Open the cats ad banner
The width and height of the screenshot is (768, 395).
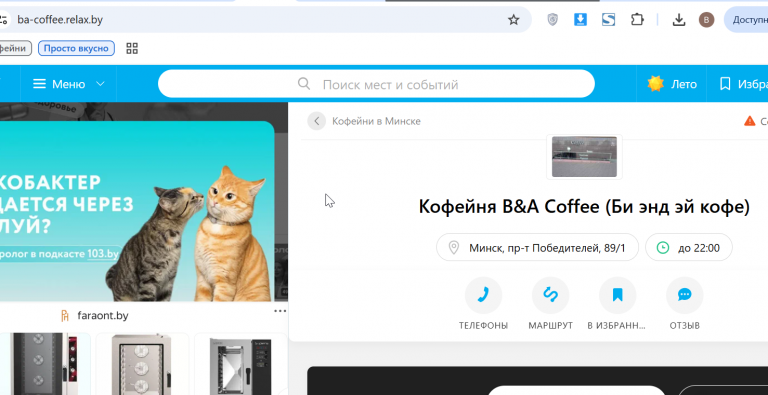tap(137, 211)
